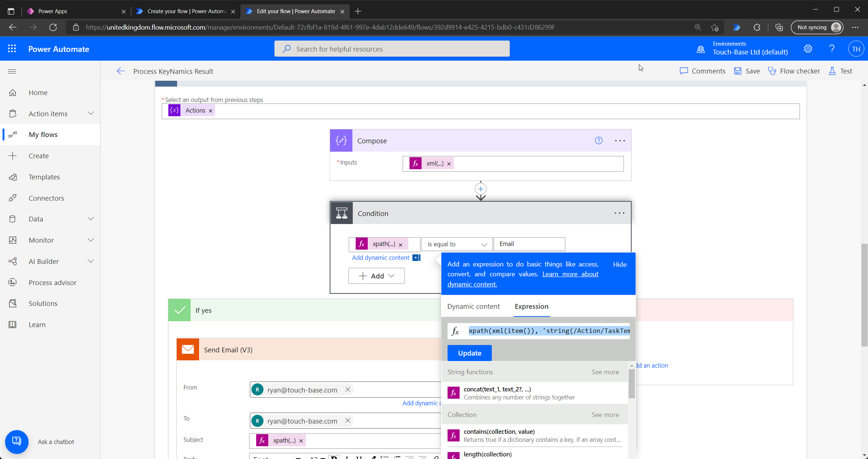The width and height of the screenshot is (868, 459).
Task: Open 'Learn more about dynamic content' link
Action: [x=570, y=274]
